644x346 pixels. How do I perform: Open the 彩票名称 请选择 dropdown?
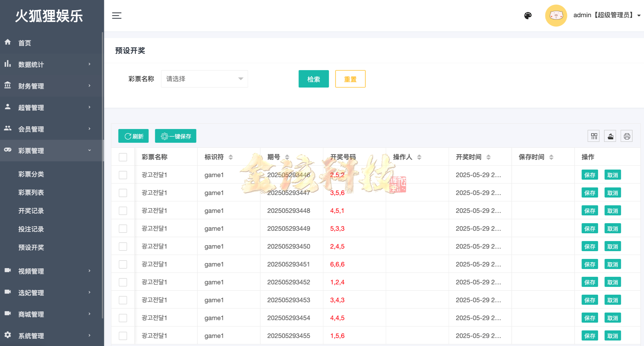204,79
